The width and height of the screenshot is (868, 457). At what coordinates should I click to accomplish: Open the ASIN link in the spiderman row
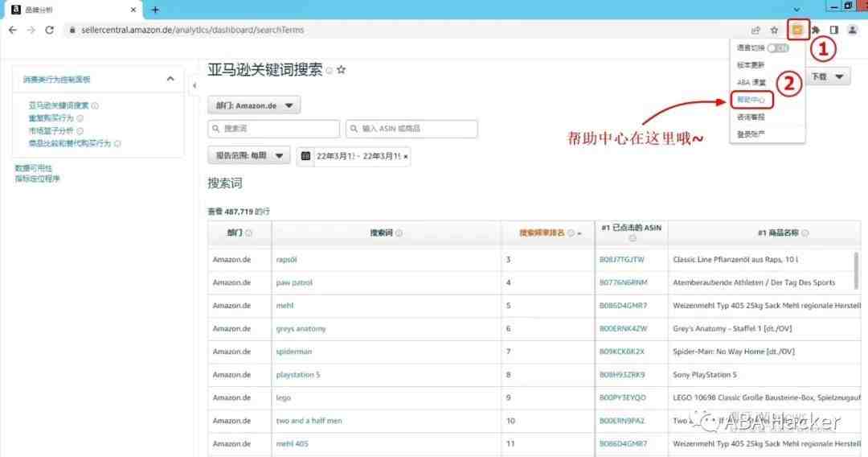(x=621, y=352)
